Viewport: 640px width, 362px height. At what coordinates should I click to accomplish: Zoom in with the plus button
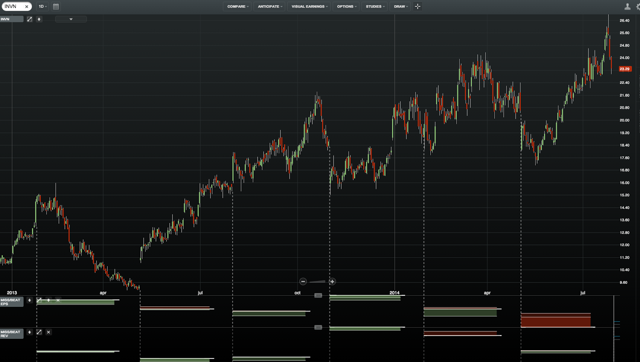pyautogui.click(x=332, y=282)
